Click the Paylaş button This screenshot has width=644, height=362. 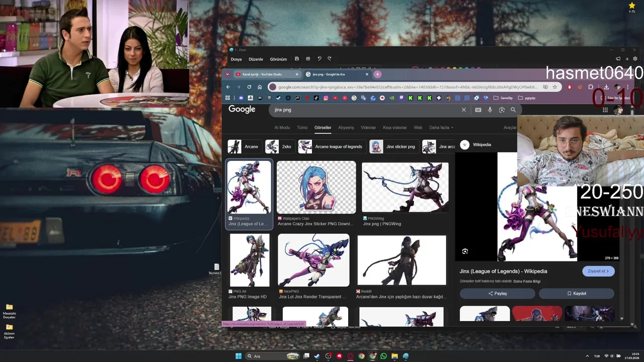click(497, 294)
